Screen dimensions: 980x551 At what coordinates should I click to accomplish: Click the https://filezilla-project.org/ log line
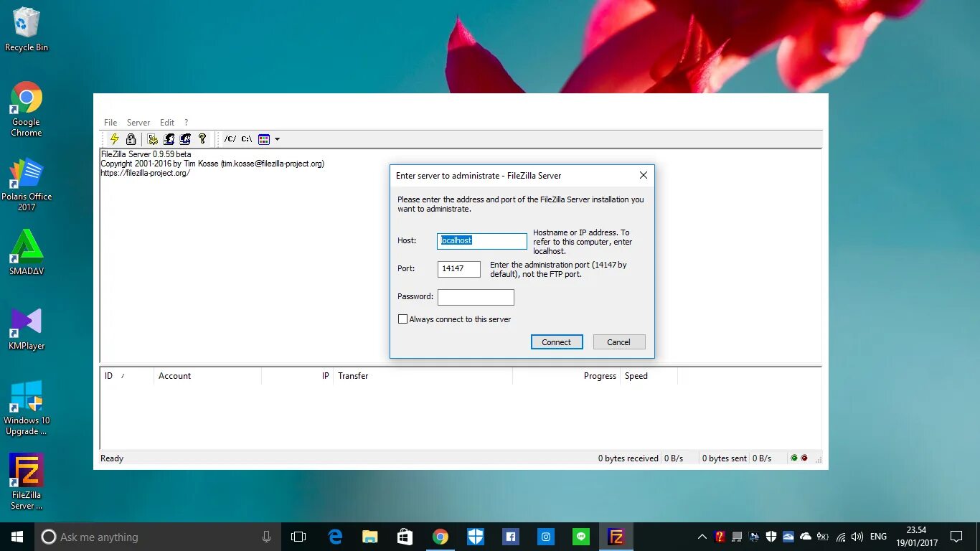[145, 173]
